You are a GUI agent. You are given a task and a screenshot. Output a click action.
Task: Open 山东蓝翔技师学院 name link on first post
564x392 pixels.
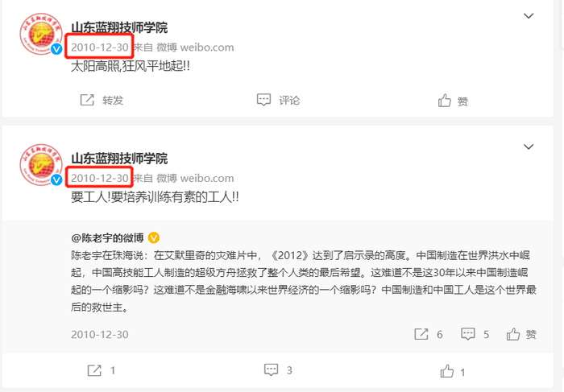[x=119, y=27]
